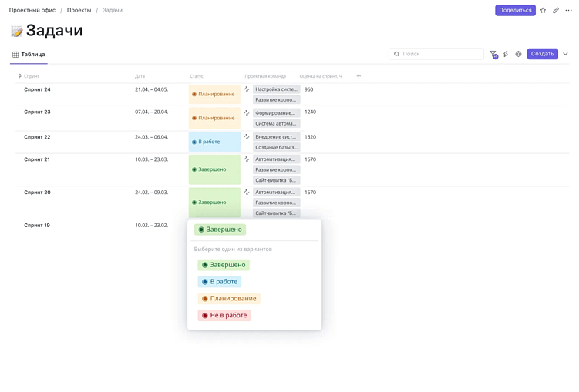Image resolution: width=579 pixels, height=392 pixels.
Task: Open status Планирование cell of Спринт 24
Action: (214, 95)
